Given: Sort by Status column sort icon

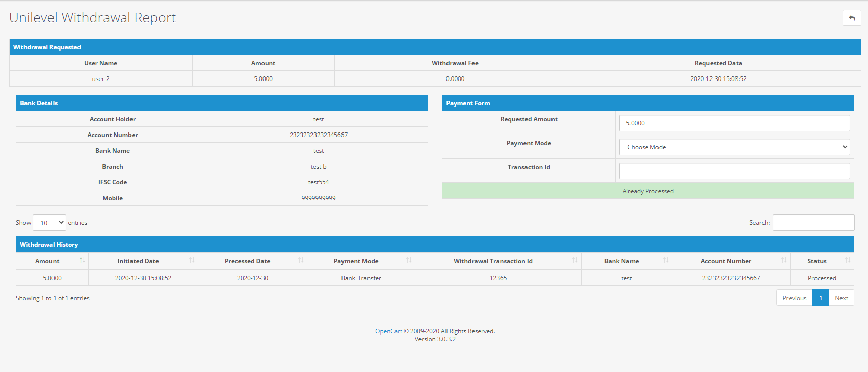Looking at the screenshot, I should (848, 261).
